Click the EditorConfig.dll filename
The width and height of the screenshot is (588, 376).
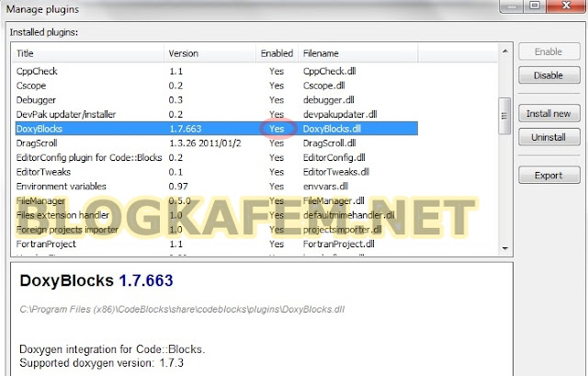click(x=334, y=157)
